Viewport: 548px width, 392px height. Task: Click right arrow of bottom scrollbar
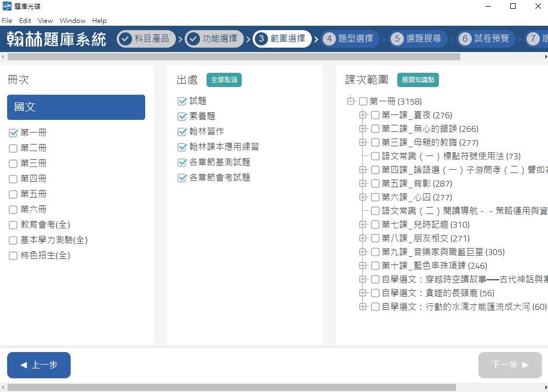click(x=546, y=388)
